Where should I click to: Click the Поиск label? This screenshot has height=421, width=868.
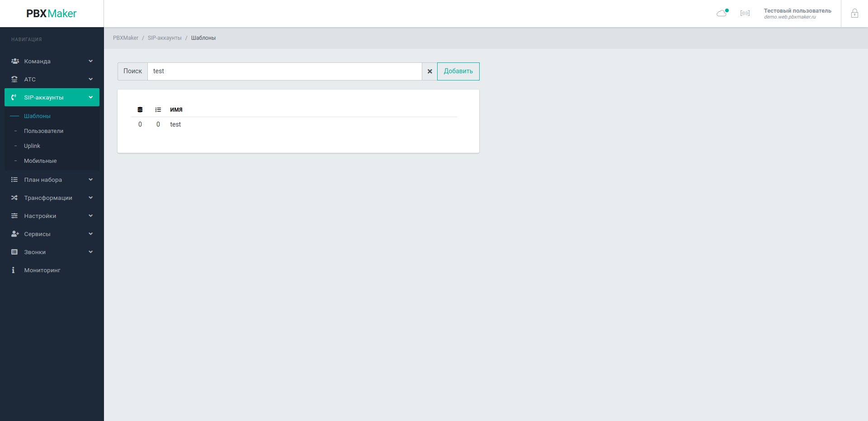point(132,71)
